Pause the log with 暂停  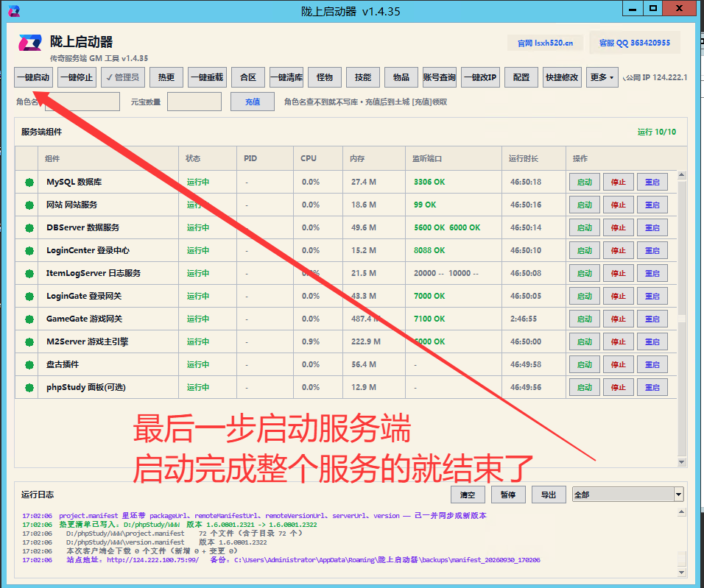pos(508,495)
